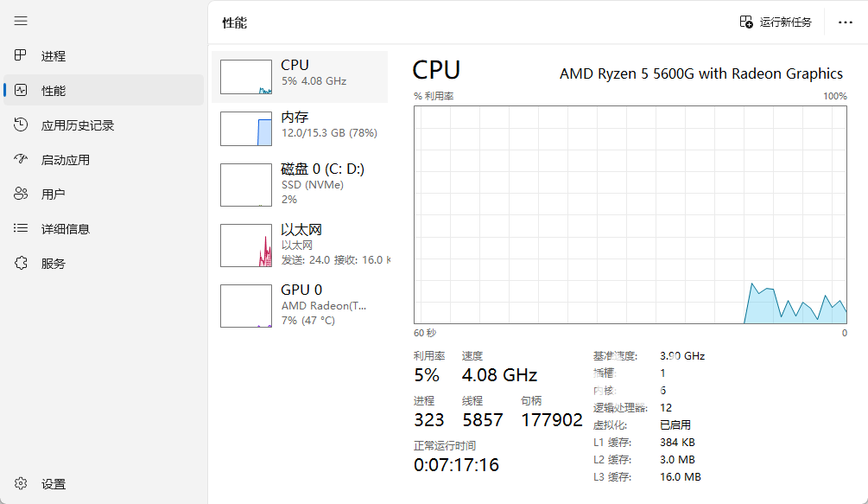
Task: Select the CPU mini graph thumbnail
Action: [x=246, y=77]
